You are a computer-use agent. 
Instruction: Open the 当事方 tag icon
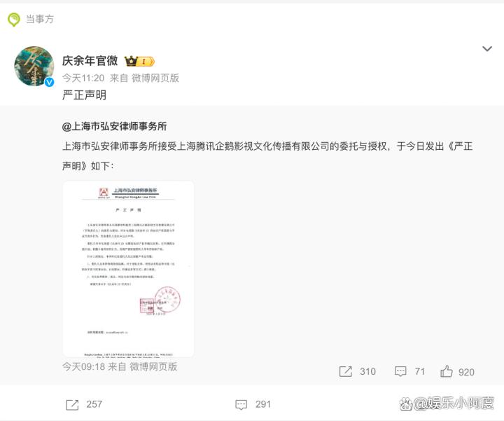14,20
